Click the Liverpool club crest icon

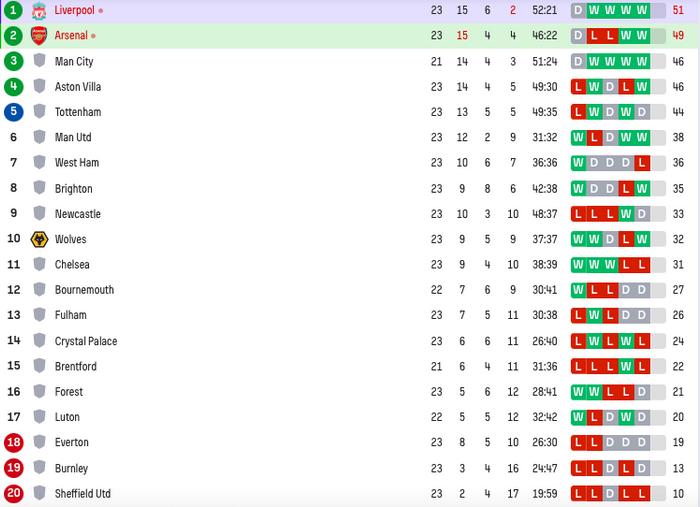39,10
